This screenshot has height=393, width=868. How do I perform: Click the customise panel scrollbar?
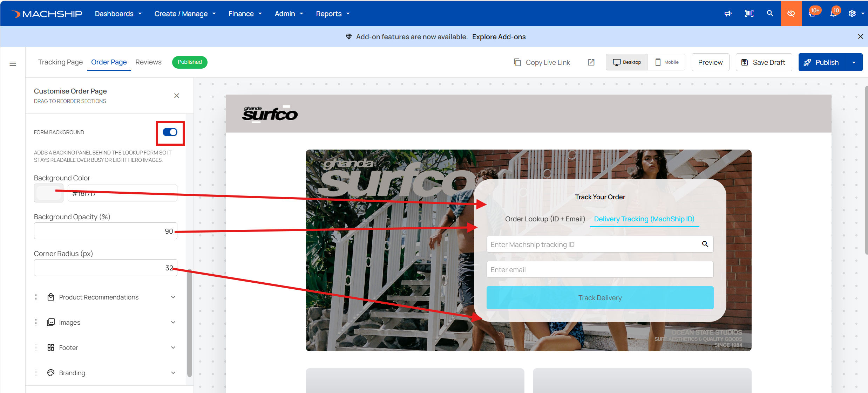[x=190, y=322]
